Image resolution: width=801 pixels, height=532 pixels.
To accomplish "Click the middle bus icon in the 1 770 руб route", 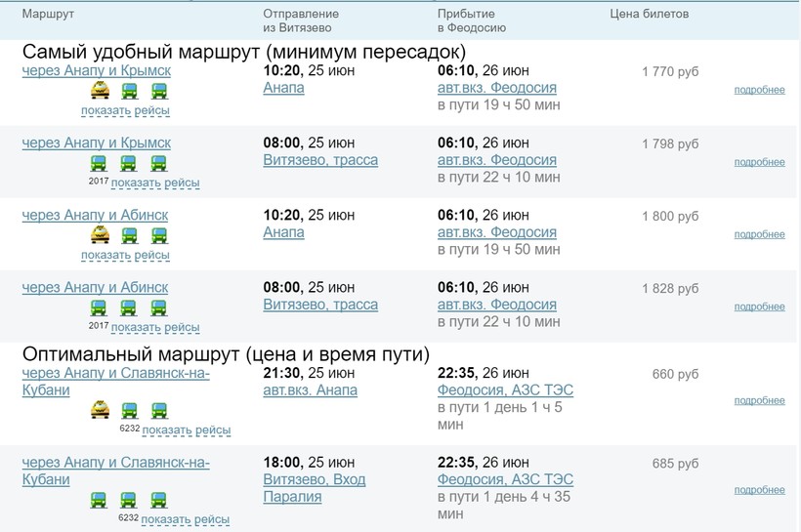I will click(130, 92).
